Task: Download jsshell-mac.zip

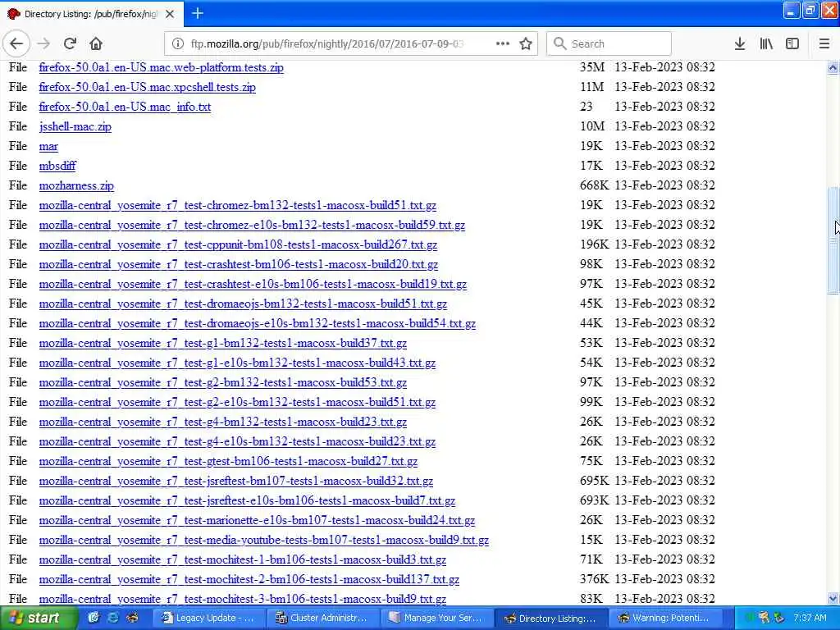Action: [75, 127]
